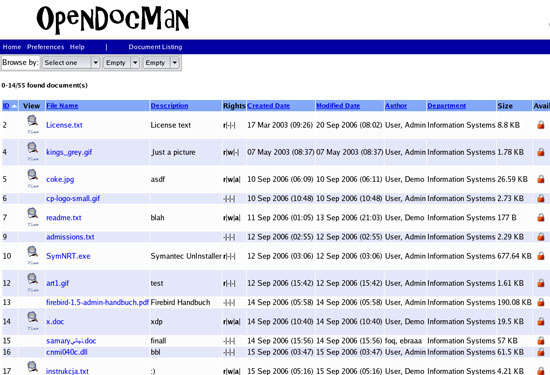The height and width of the screenshot is (375, 550).
Task: Click the lock icon in cnmi040c.dll row
Action: click(x=541, y=352)
